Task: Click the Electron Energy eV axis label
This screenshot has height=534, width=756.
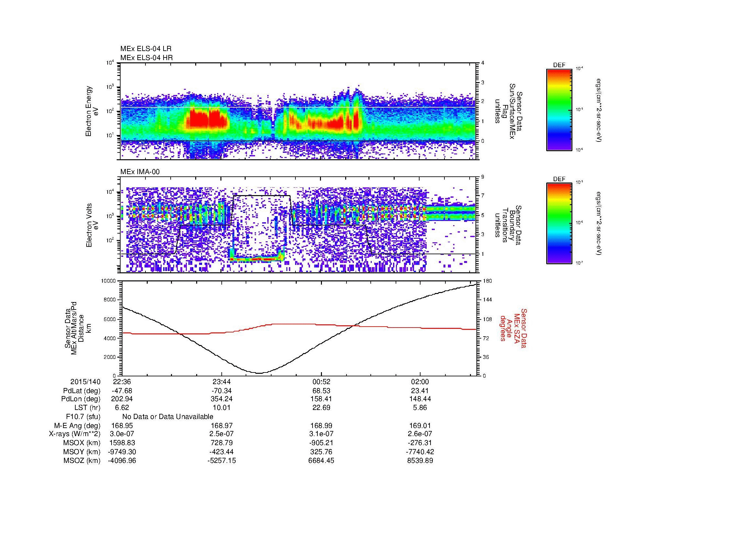Action: (92, 111)
